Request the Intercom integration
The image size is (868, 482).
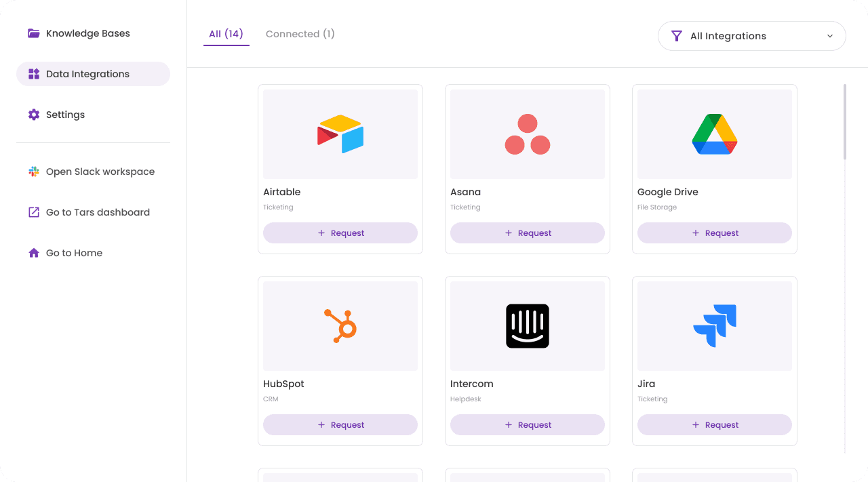click(x=528, y=424)
